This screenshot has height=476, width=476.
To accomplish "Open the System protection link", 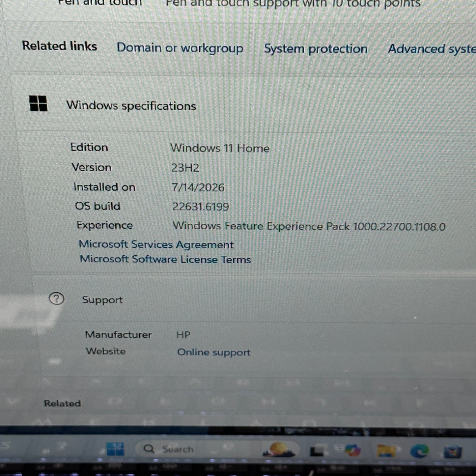I will tap(316, 49).
